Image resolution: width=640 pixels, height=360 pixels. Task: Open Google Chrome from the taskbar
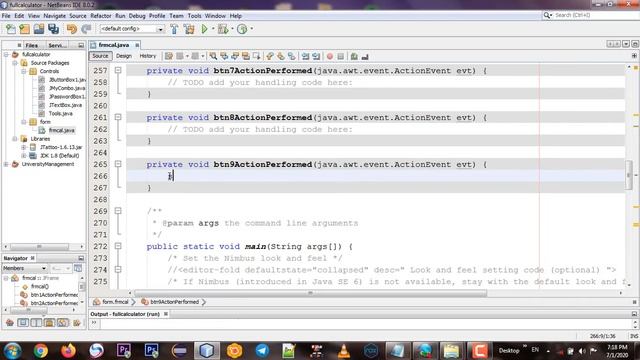[x=40, y=351]
